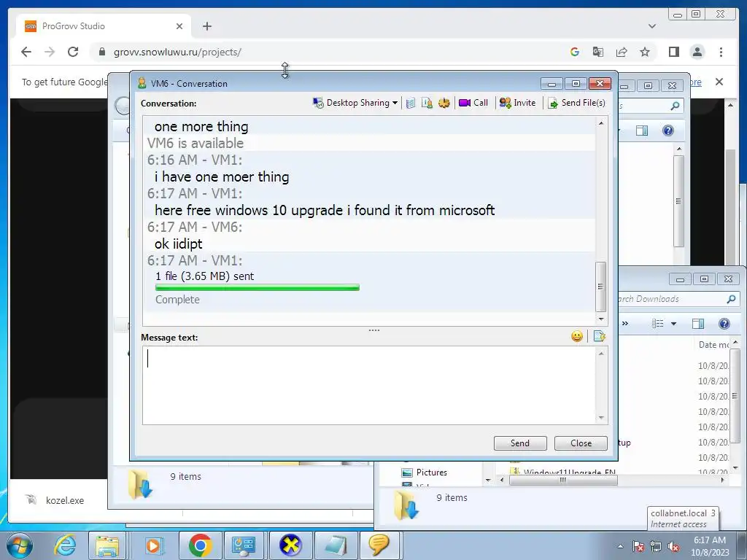Click the Close button in conversation
This screenshot has height=560, width=747.
[581, 443]
